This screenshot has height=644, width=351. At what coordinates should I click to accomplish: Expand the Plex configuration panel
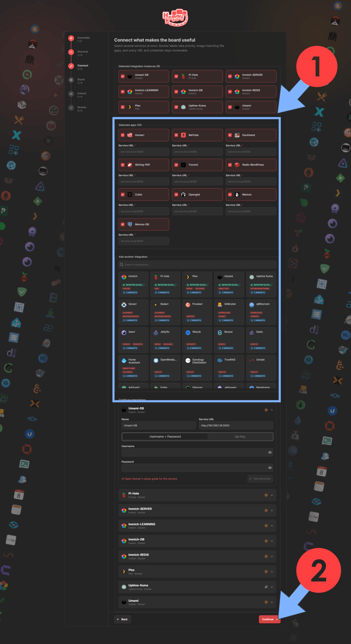[272, 572]
